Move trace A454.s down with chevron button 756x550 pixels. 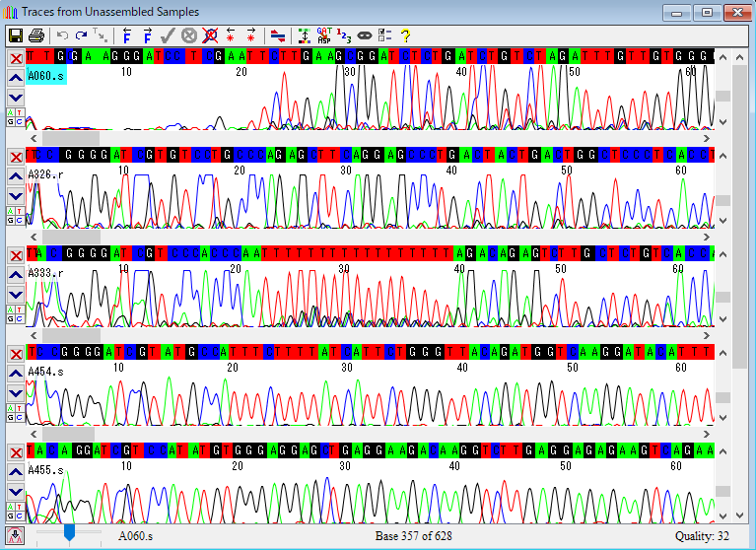[x=16, y=393]
